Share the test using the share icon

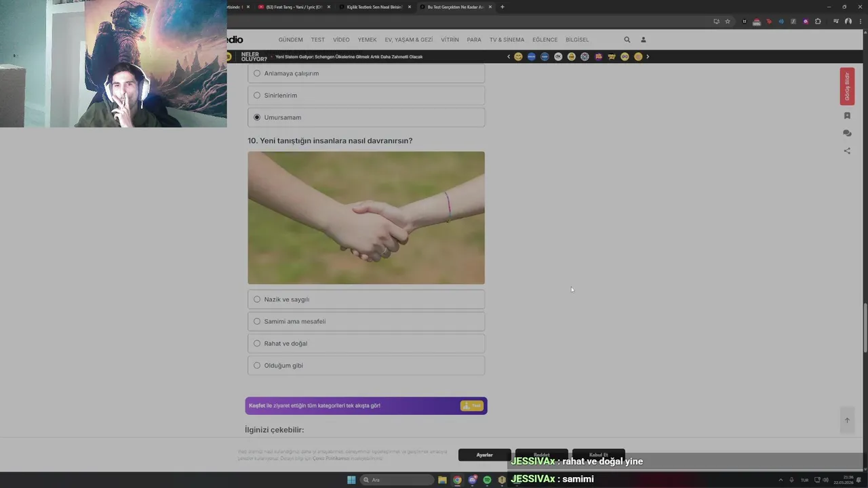[847, 151]
